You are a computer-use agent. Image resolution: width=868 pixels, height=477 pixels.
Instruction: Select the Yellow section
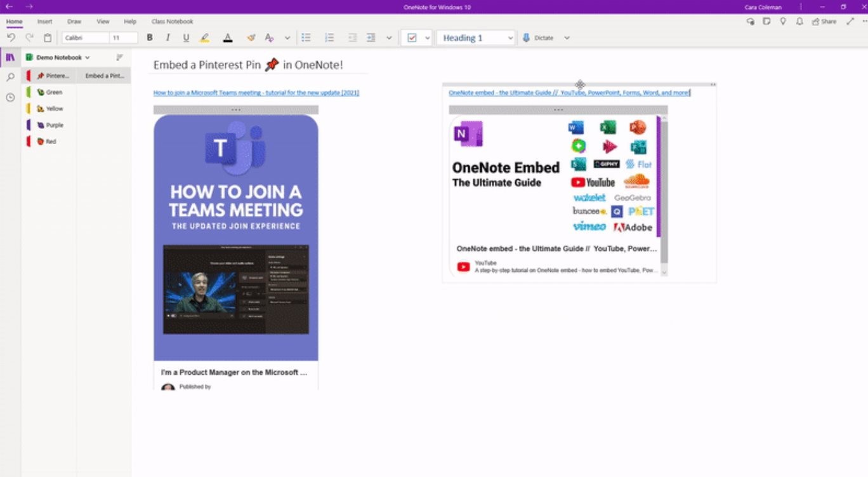(x=50, y=109)
